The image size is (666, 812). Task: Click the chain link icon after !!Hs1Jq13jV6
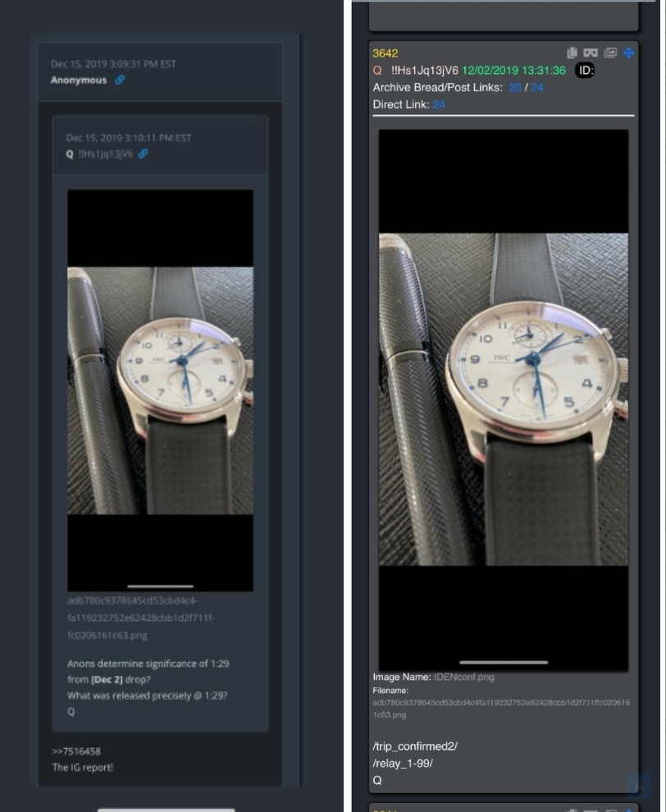[143, 154]
